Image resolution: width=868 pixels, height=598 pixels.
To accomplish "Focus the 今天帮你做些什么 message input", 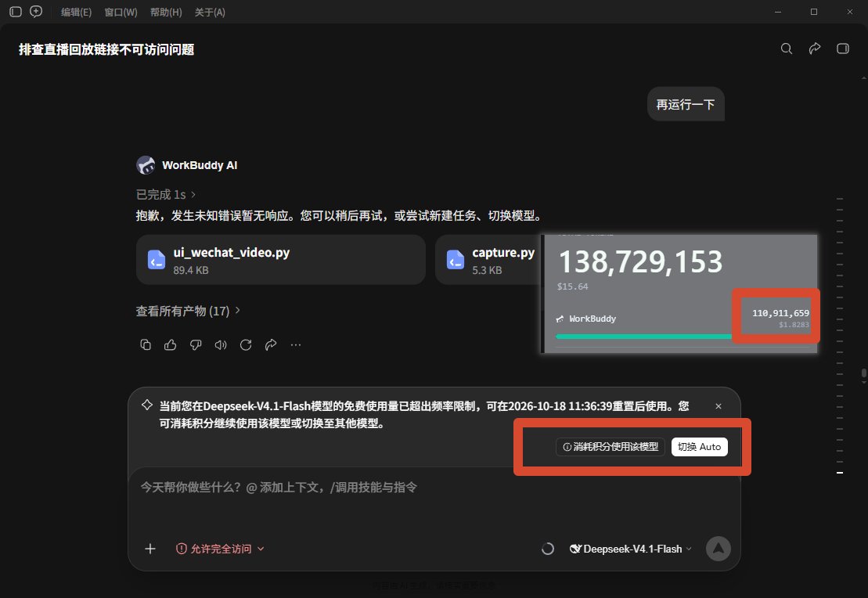I will (434, 488).
